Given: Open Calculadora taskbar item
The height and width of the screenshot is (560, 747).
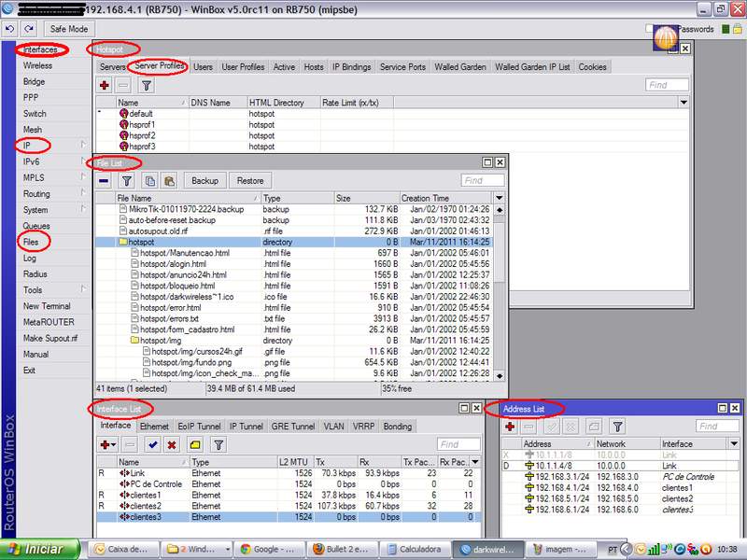Looking at the screenshot, I should pyautogui.click(x=415, y=549).
